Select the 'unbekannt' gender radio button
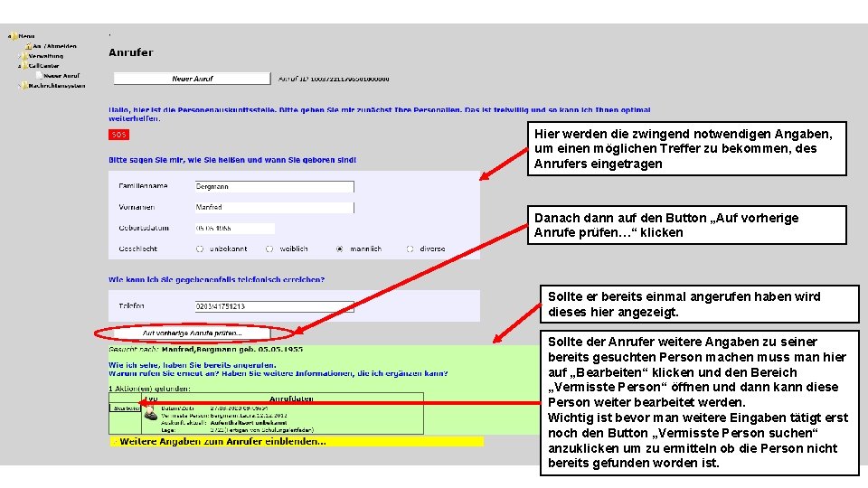The width and height of the screenshot is (868, 488). click(200, 249)
